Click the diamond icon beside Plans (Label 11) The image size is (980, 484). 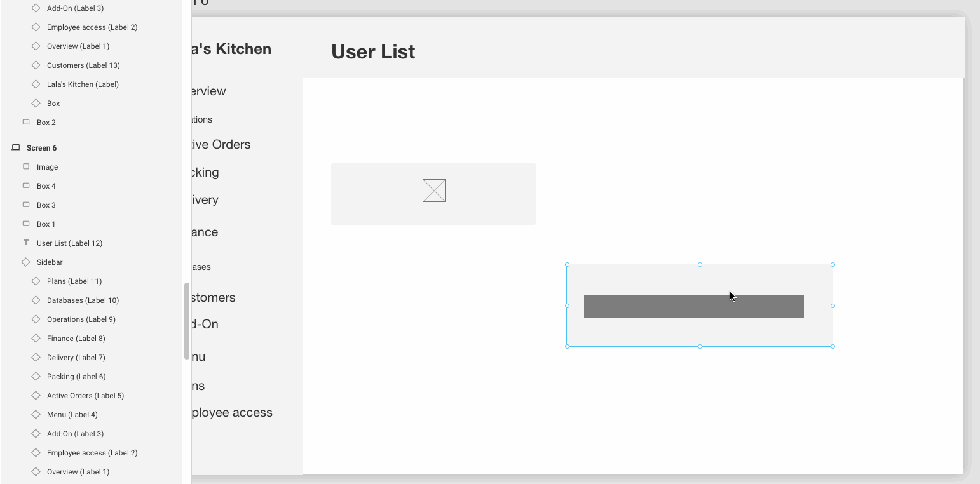[x=36, y=281]
